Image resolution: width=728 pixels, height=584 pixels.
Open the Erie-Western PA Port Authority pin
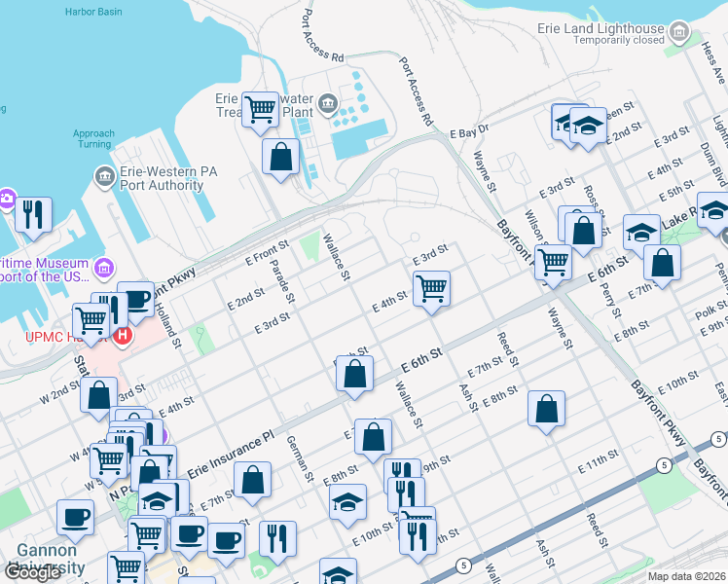[105, 178]
